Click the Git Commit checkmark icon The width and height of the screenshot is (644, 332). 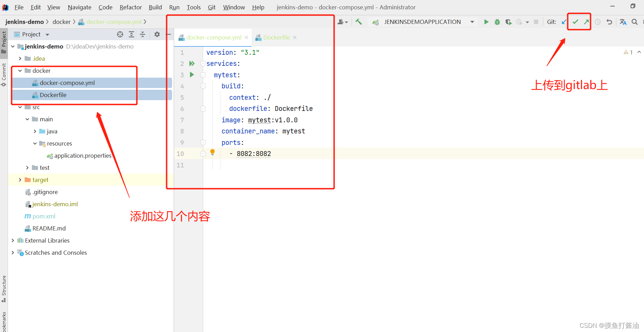575,22
